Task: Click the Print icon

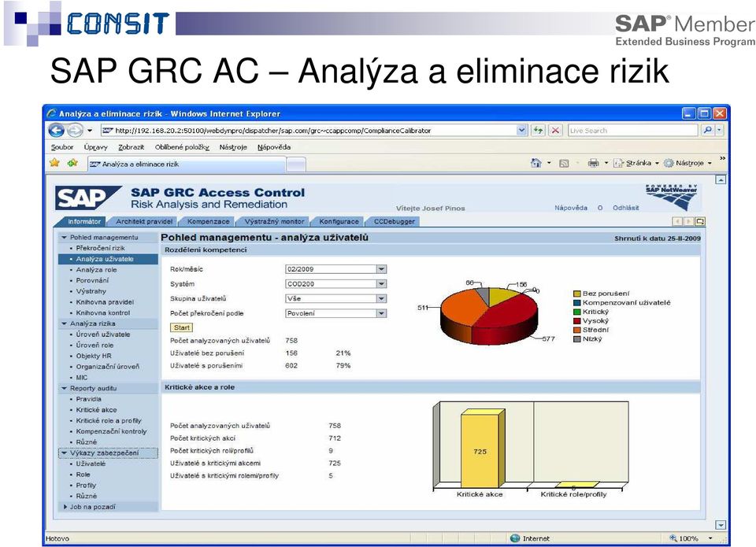Action: (593, 163)
